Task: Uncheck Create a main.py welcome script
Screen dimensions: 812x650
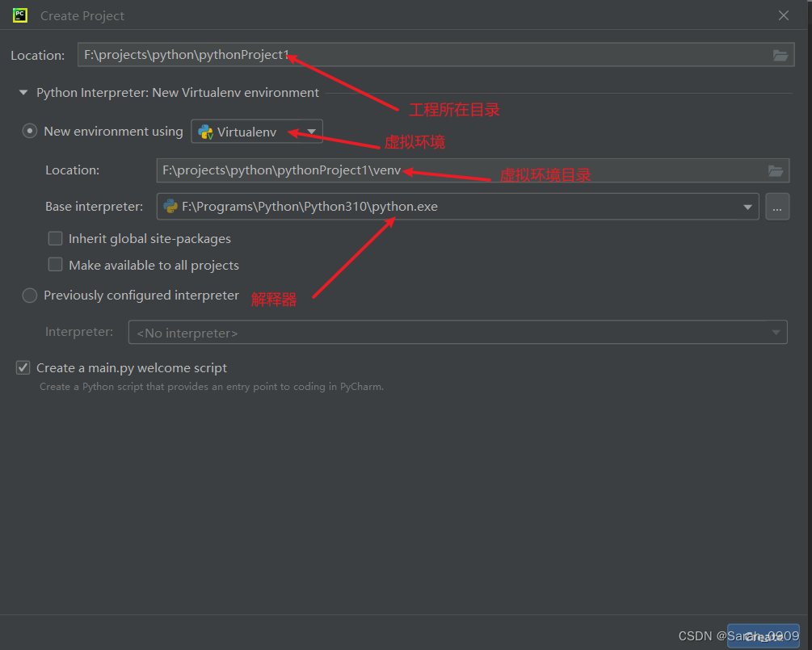Action: pyautogui.click(x=23, y=368)
